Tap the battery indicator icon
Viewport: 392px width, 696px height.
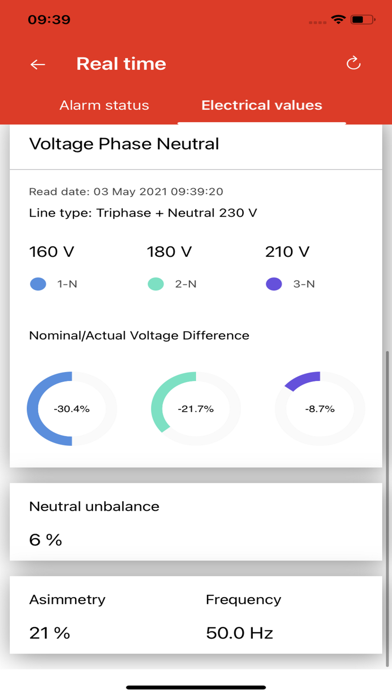[x=363, y=20]
